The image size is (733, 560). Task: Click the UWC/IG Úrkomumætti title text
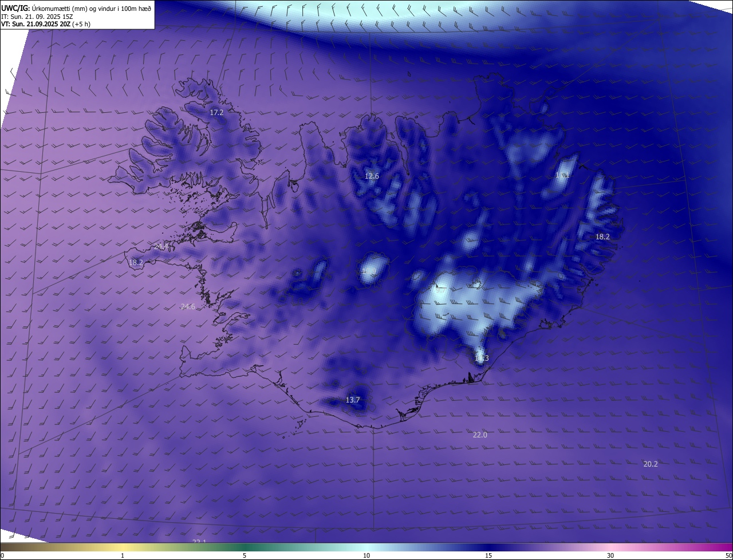coord(76,8)
